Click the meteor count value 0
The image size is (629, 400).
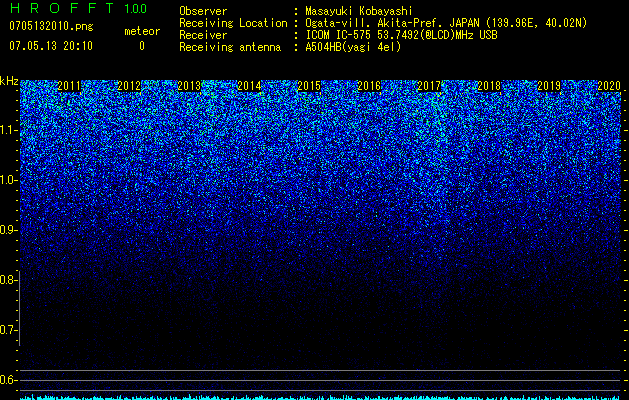pyautogui.click(x=142, y=46)
